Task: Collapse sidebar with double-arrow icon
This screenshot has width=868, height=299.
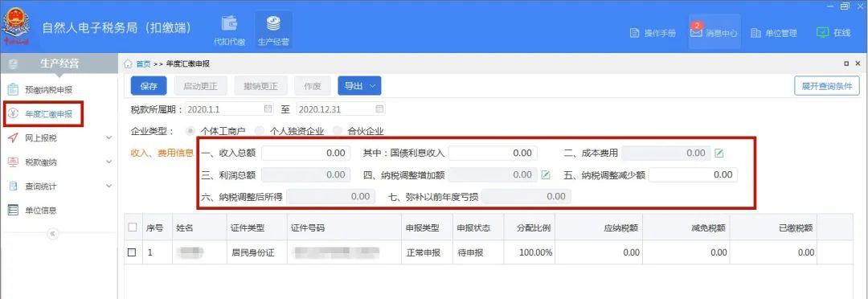Action: click(x=52, y=234)
